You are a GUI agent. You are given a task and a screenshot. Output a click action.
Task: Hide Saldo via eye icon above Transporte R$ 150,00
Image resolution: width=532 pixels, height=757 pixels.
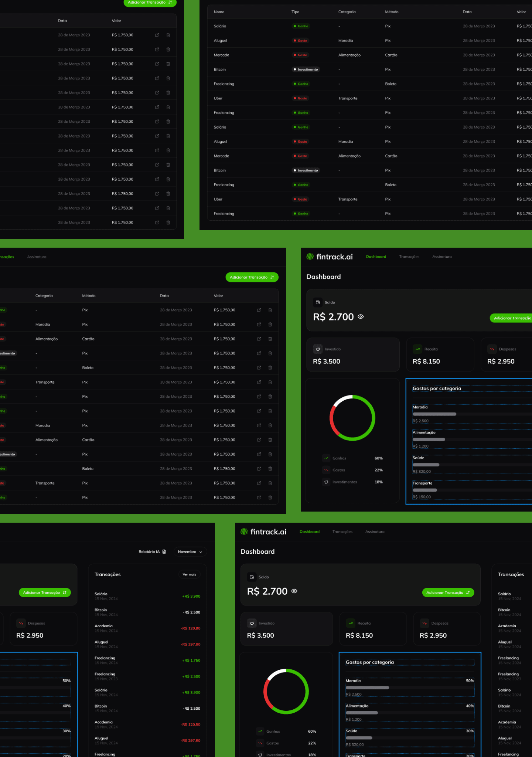pos(361,317)
